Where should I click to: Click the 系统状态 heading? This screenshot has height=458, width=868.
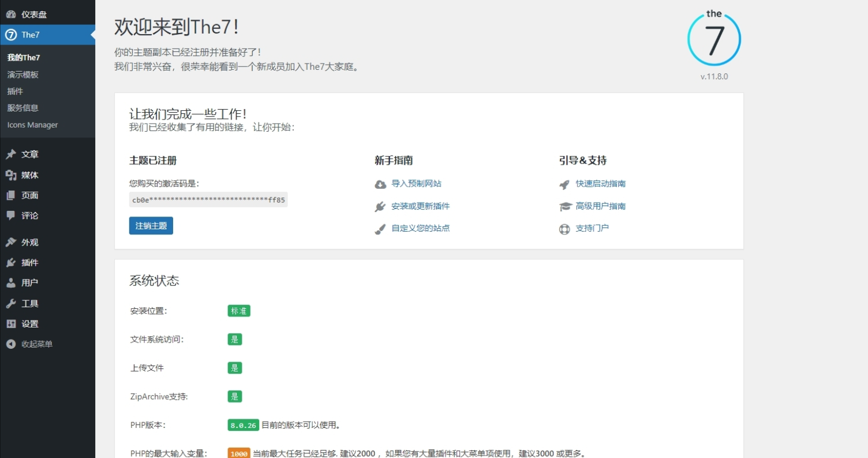(x=154, y=281)
